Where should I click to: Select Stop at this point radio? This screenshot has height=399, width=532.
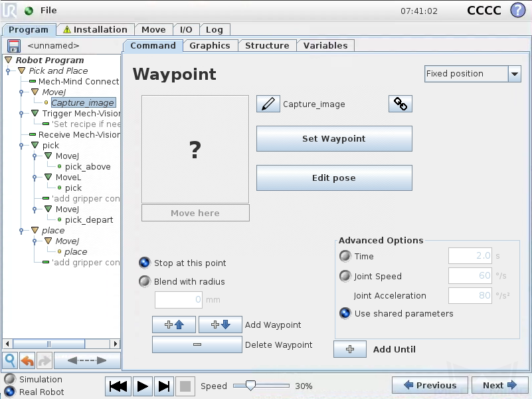145,263
